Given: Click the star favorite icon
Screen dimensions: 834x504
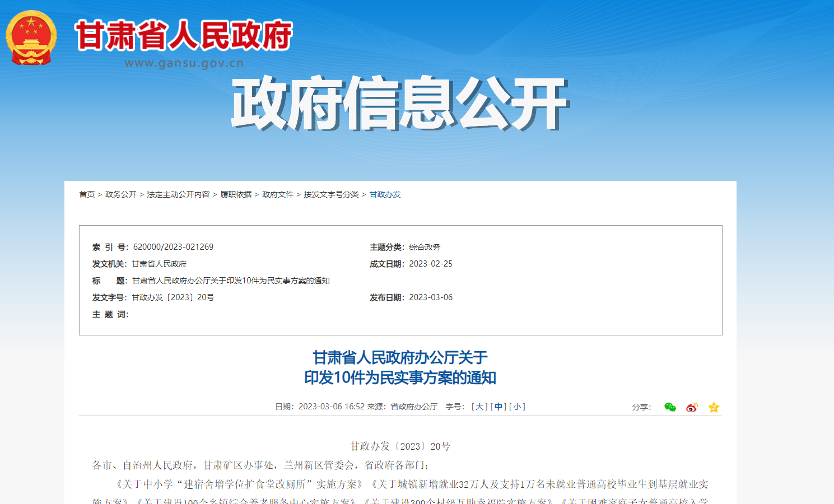Looking at the screenshot, I should point(714,407).
